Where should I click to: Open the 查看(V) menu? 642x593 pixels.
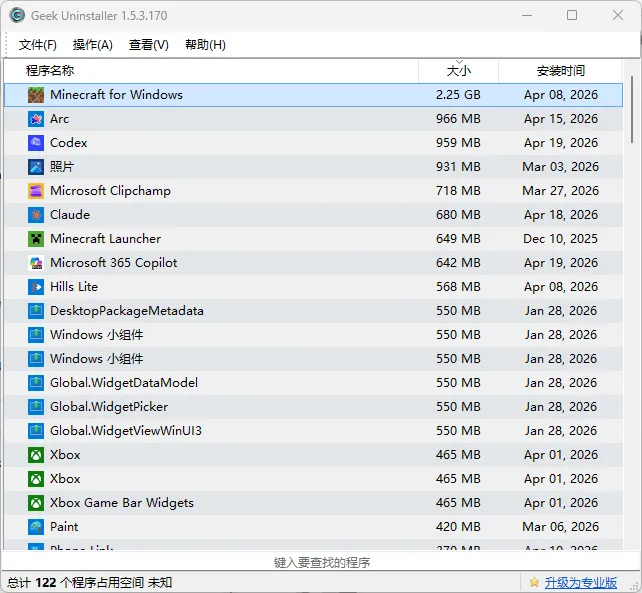point(149,45)
